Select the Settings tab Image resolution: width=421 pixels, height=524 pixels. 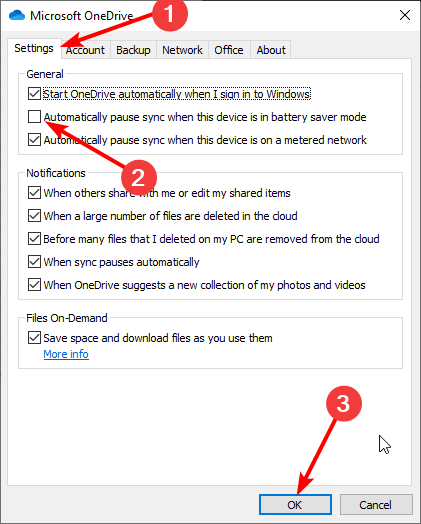34,48
